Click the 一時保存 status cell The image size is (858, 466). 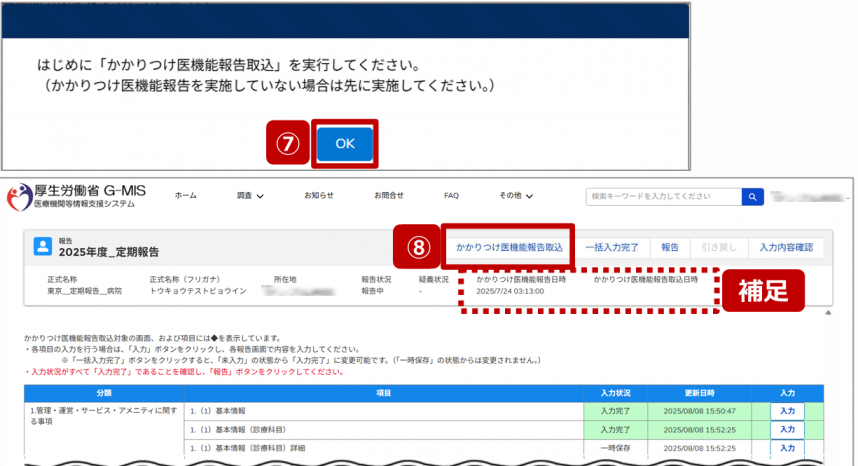(x=616, y=448)
